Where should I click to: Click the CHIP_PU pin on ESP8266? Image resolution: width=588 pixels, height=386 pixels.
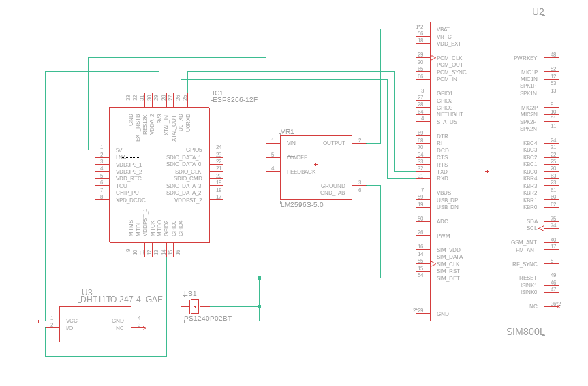click(127, 193)
